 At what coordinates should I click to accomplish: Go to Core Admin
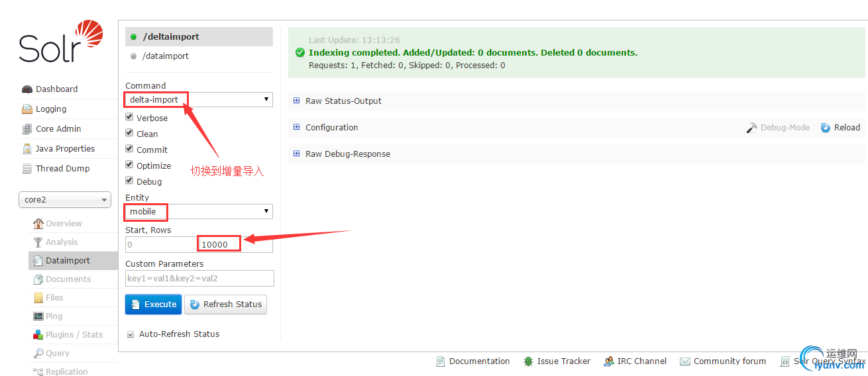[59, 129]
